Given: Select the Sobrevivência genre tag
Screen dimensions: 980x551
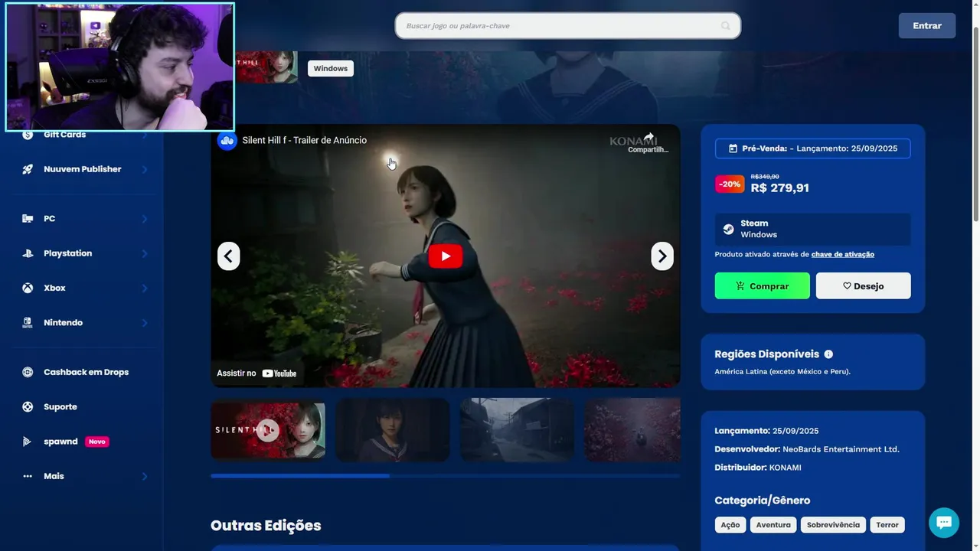Looking at the screenshot, I should click(x=833, y=525).
